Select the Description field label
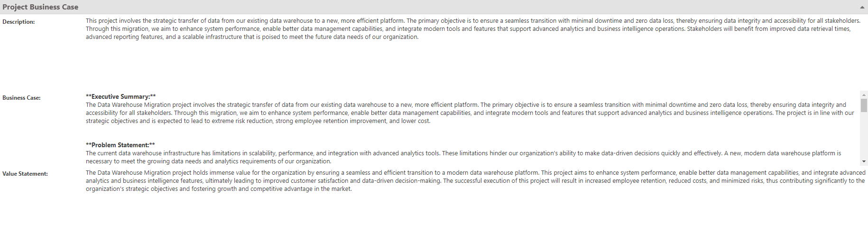868x236 pixels. pyautogui.click(x=18, y=22)
